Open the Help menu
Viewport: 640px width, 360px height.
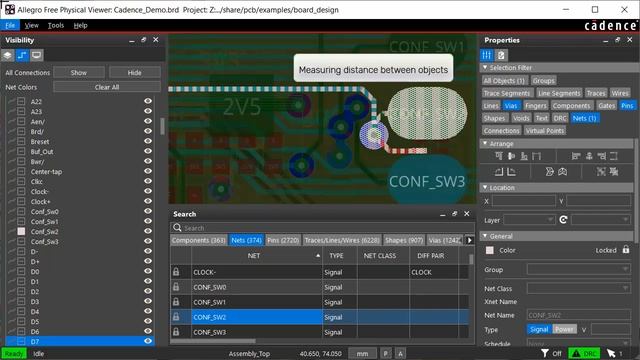(80, 25)
